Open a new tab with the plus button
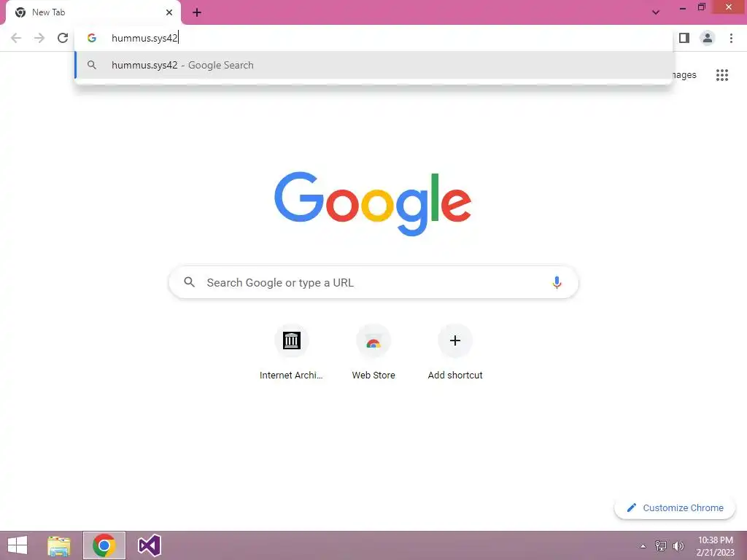 coord(197,12)
